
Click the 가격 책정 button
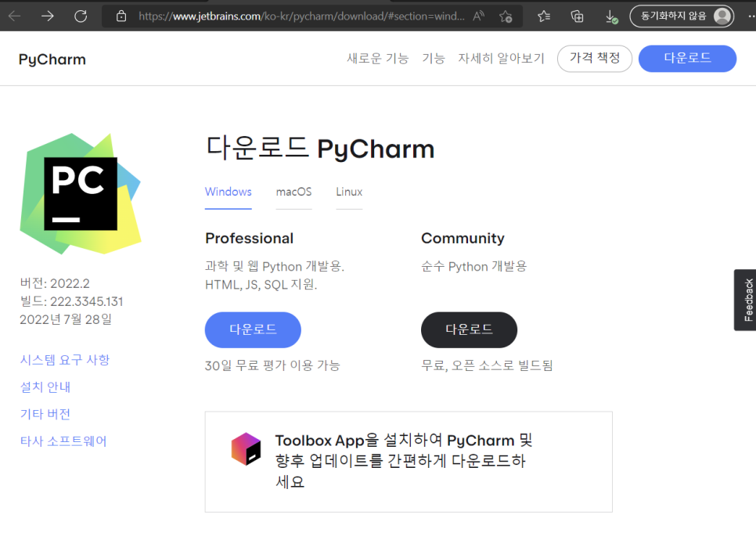coord(595,59)
